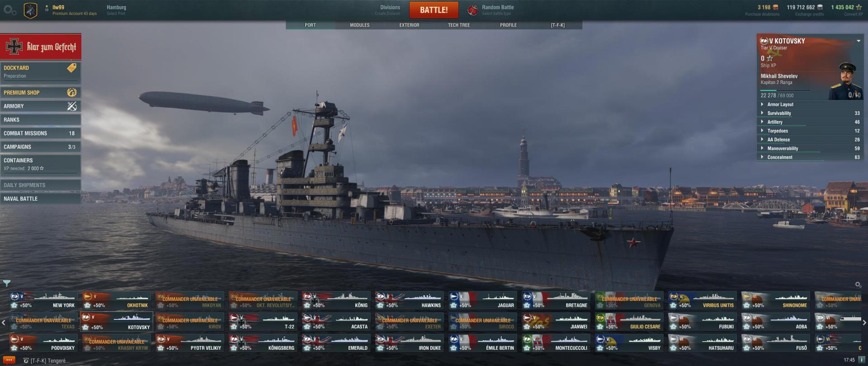Click the doubloons coin icon
The width and height of the screenshot is (868, 366).
coord(776,7)
